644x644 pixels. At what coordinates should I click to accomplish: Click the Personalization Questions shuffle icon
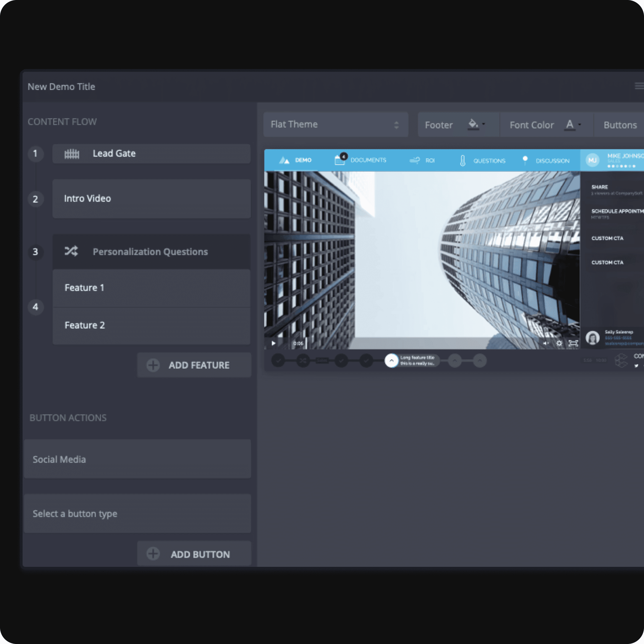click(x=71, y=251)
